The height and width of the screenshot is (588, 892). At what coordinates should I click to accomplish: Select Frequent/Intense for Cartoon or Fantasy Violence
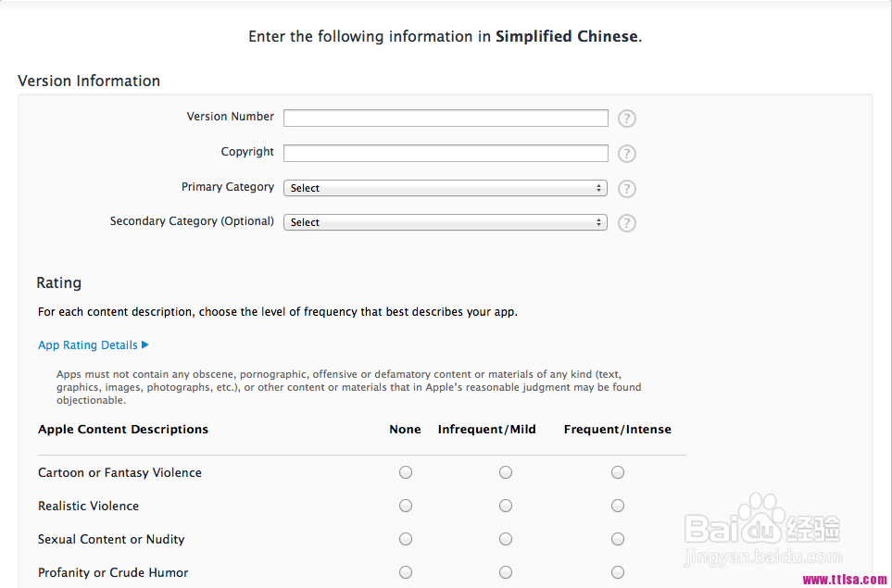(618, 472)
